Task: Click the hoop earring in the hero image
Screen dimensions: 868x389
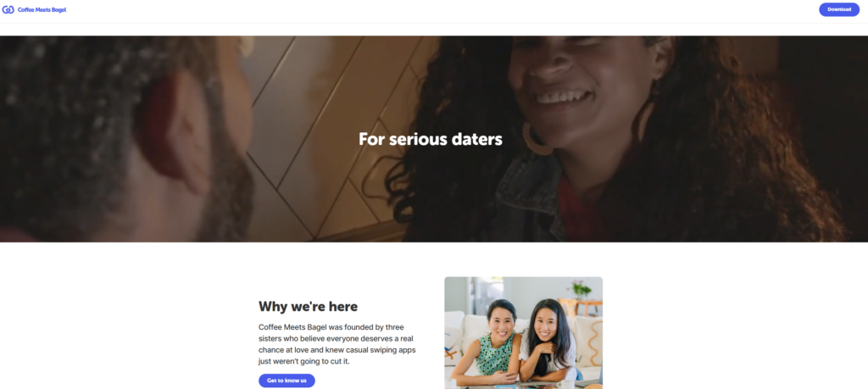Action: coord(536,138)
